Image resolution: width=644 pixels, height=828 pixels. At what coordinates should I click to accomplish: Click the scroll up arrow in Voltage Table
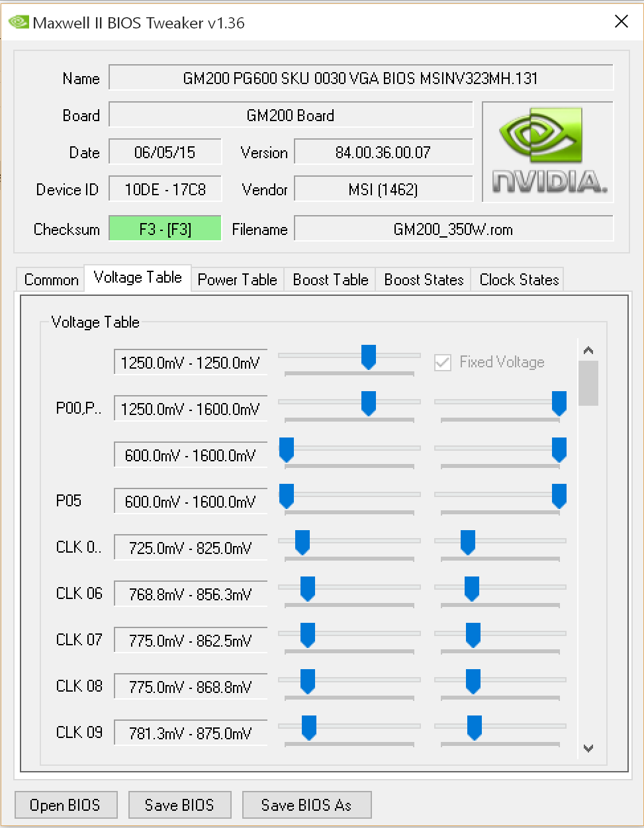(588, 350)
